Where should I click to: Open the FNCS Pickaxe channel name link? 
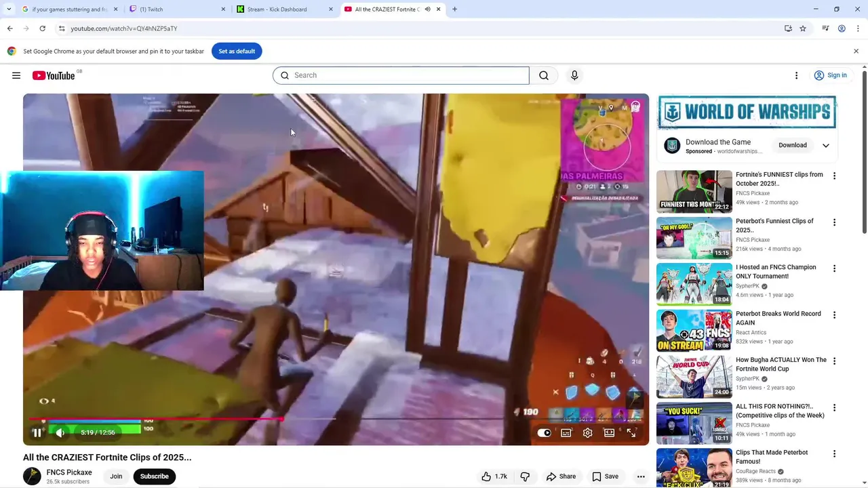coord(69,472)
